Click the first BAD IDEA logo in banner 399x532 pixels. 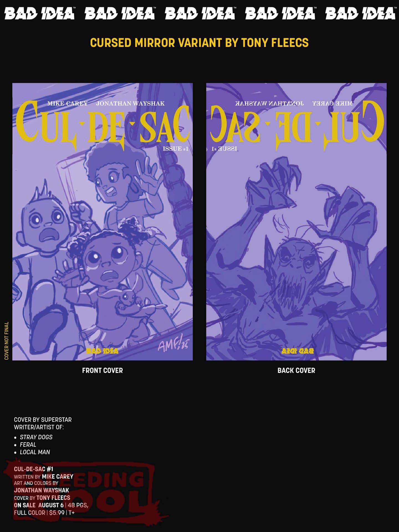pyautogui.click(x=40, y=13)
